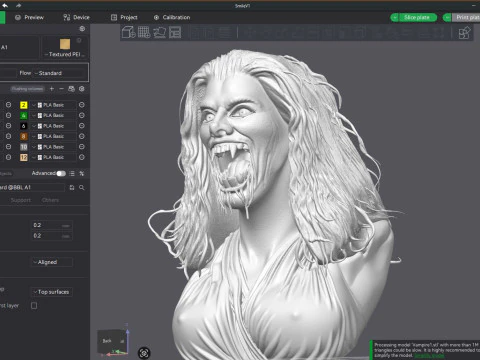
Task: Click the viewport icon beside the view cube
Action: tap(144, 353)
